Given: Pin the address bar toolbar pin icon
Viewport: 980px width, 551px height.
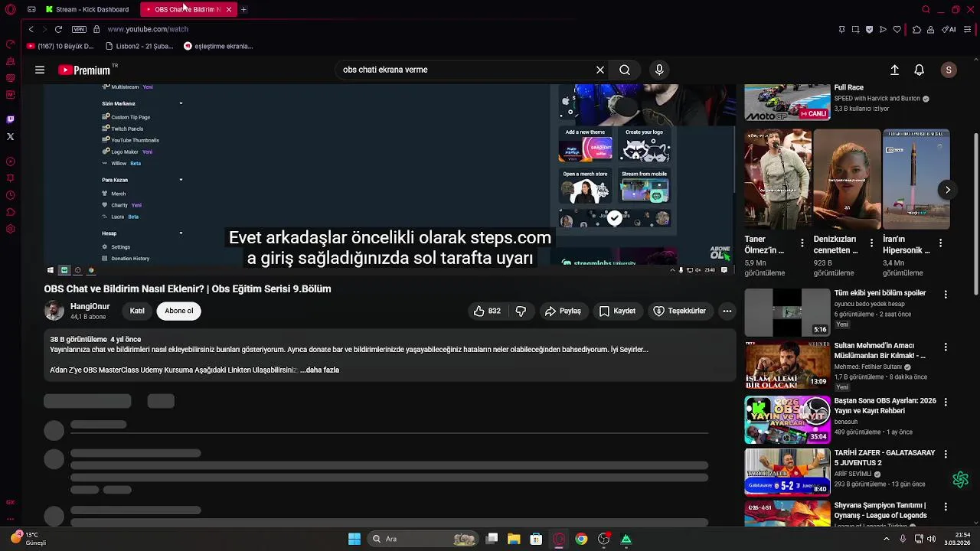Looking at the screenshot, I should click(x=841, y=29).
